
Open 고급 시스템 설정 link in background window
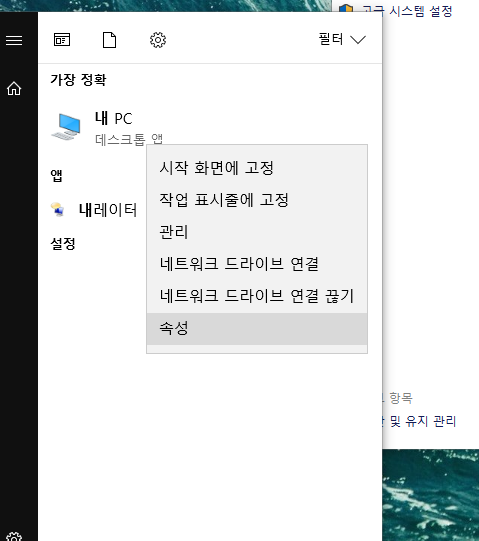pyautogui.click(x=407, y=11)
